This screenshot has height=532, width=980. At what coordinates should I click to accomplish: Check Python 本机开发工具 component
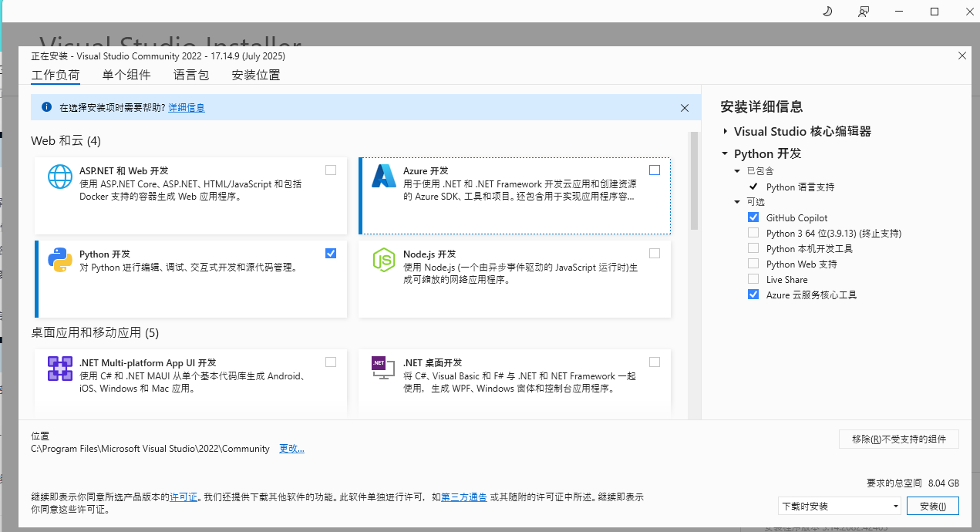pyautogui.click(x=753, y=248)
